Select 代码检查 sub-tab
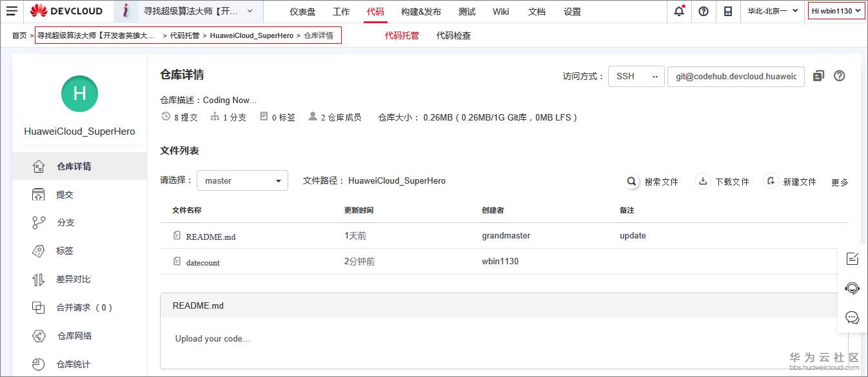The width and height of the screenshot is (868, 377). pyautogui.click(x=453, y=35)
